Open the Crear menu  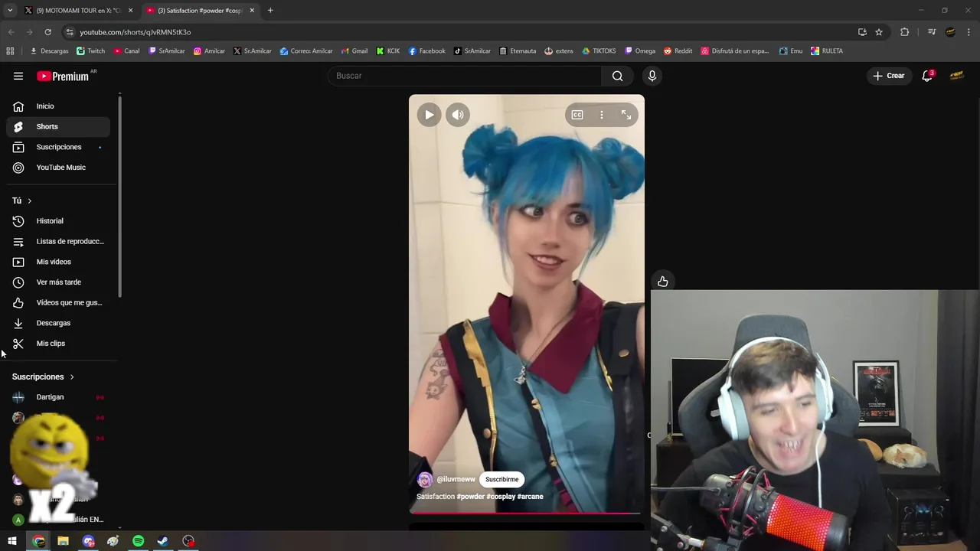889,76
